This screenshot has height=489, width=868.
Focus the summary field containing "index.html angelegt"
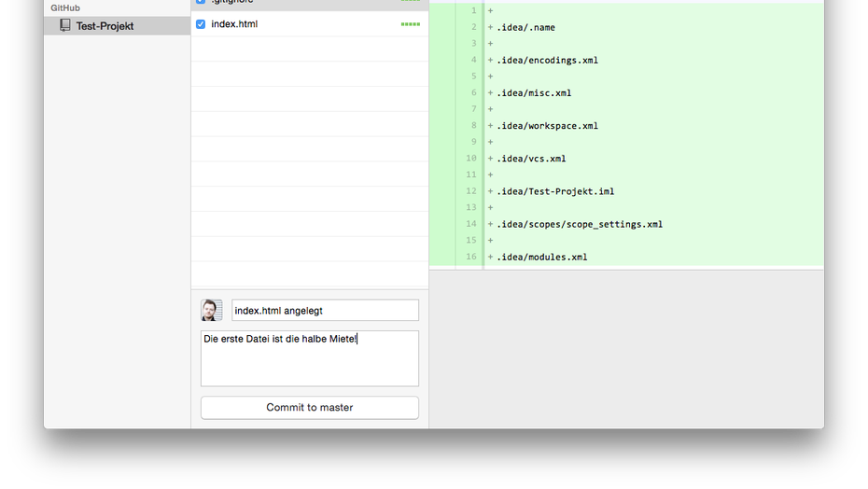325,311
